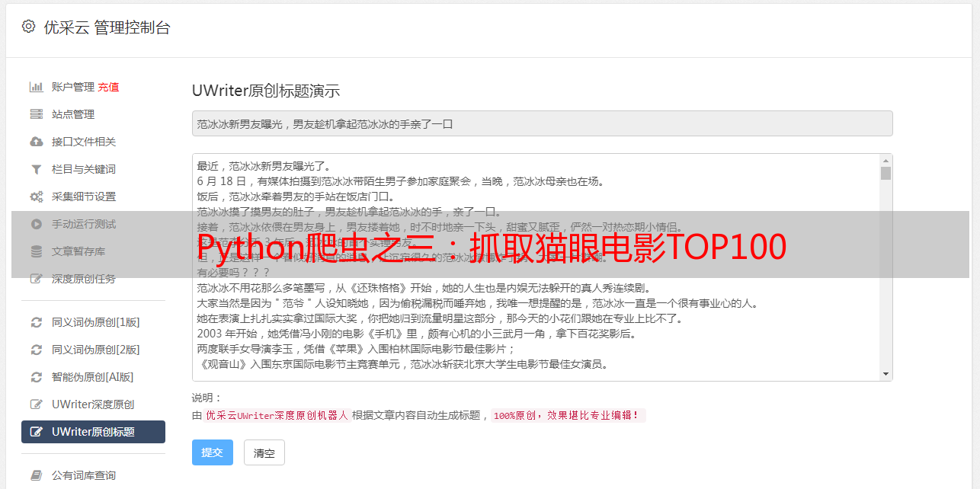This screenshot has width=980, height=489.
Task: Open the filter icon for 栏目与关键词
Action: click(36, 169)
